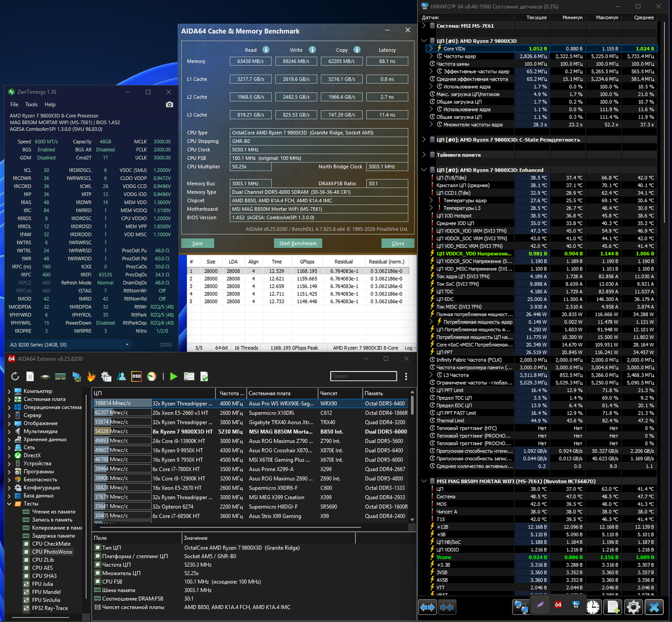The height and width of the screenshot is (622, 672).
Task: Open the File menu in ZenTimings
Action: 14,105
